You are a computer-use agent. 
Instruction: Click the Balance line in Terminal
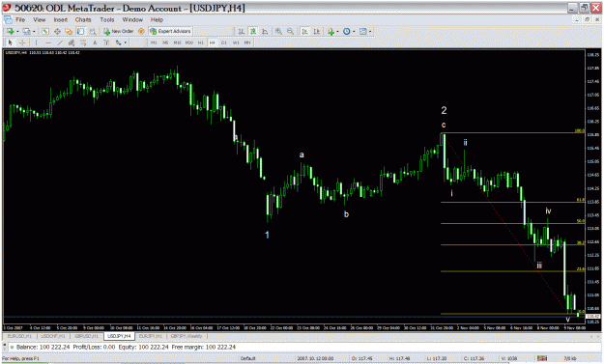coord(126,347)
